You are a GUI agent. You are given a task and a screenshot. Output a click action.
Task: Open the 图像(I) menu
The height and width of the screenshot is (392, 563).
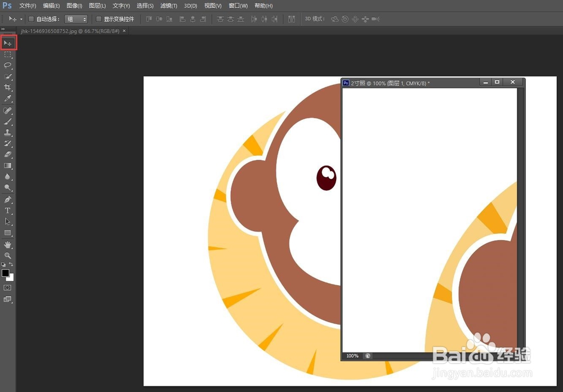pos(74,6)
